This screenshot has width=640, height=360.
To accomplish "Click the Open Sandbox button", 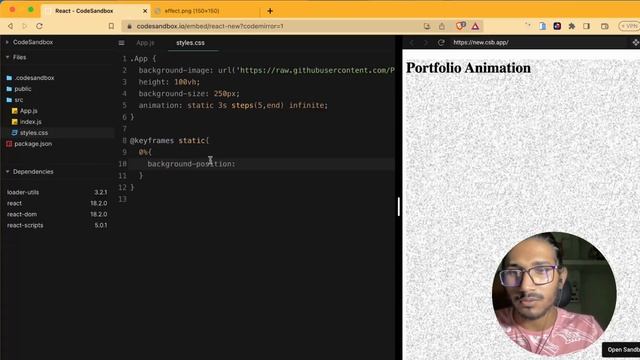I will (x=622, y=350).
